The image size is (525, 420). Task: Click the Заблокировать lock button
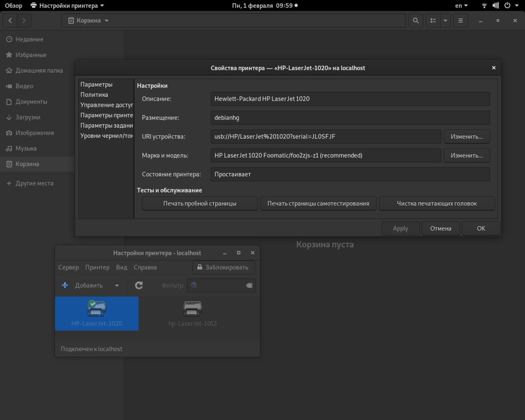tap(224, 267)
